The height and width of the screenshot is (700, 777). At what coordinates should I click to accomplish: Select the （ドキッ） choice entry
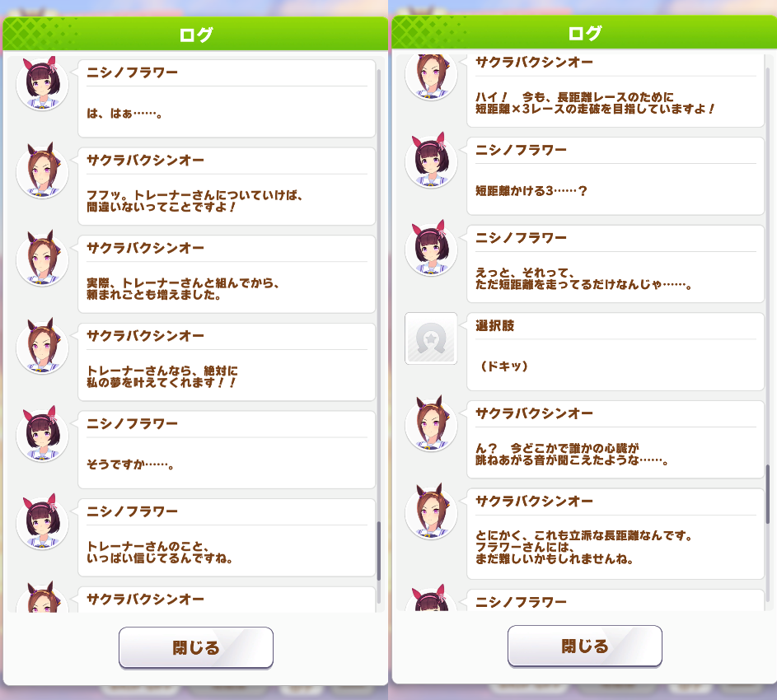[x=616, y=352]
